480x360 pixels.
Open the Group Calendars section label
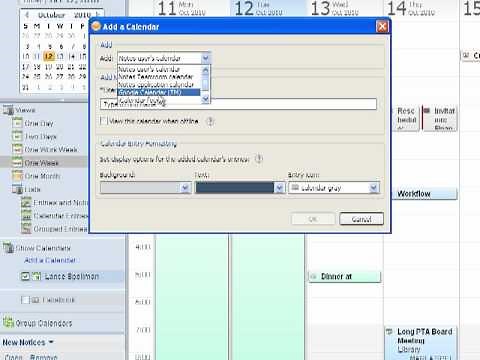point(44,323)
